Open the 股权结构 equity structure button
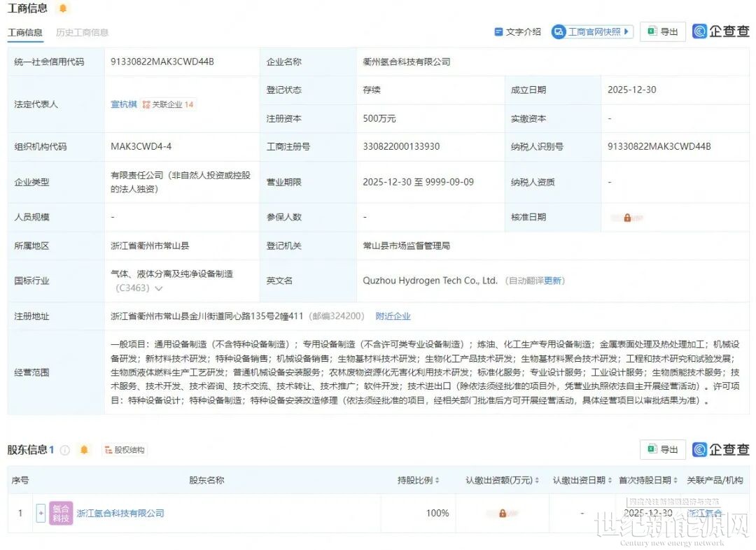 pos(125,450)
